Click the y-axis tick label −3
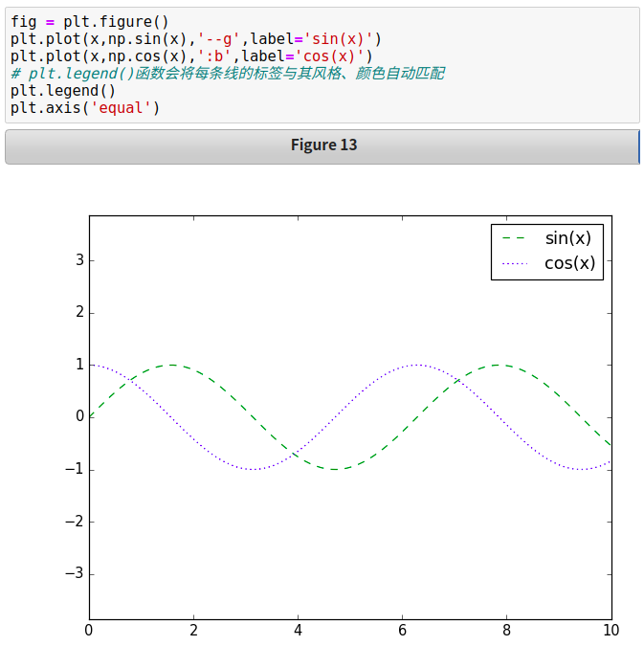The image size is (644, 646). tap(75, 573)
